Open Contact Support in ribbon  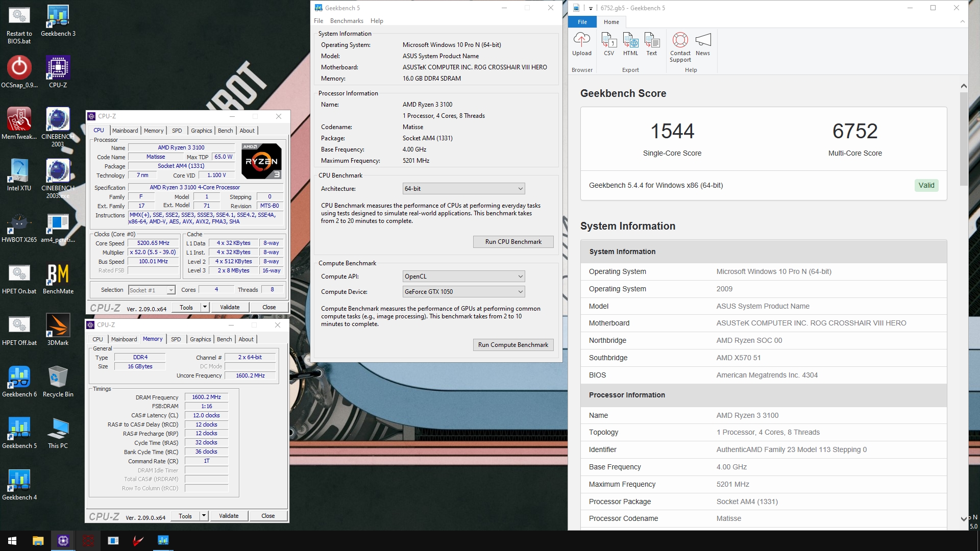tap(680, 47)
